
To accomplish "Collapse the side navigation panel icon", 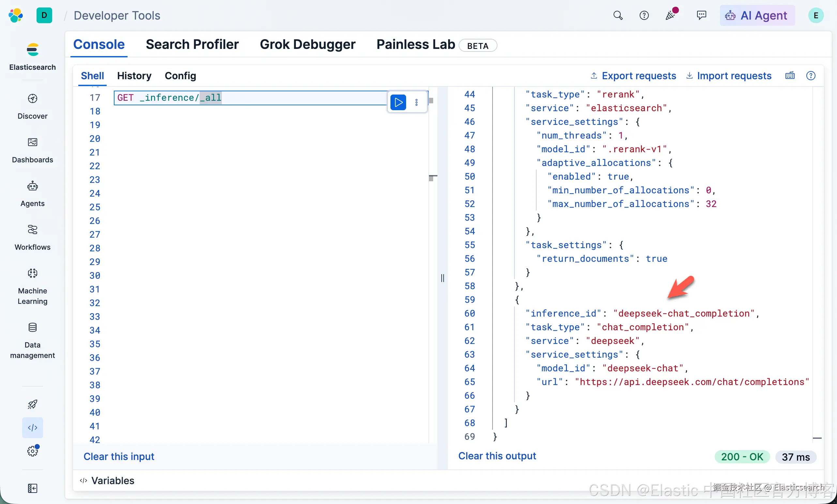I will point(33,488).
